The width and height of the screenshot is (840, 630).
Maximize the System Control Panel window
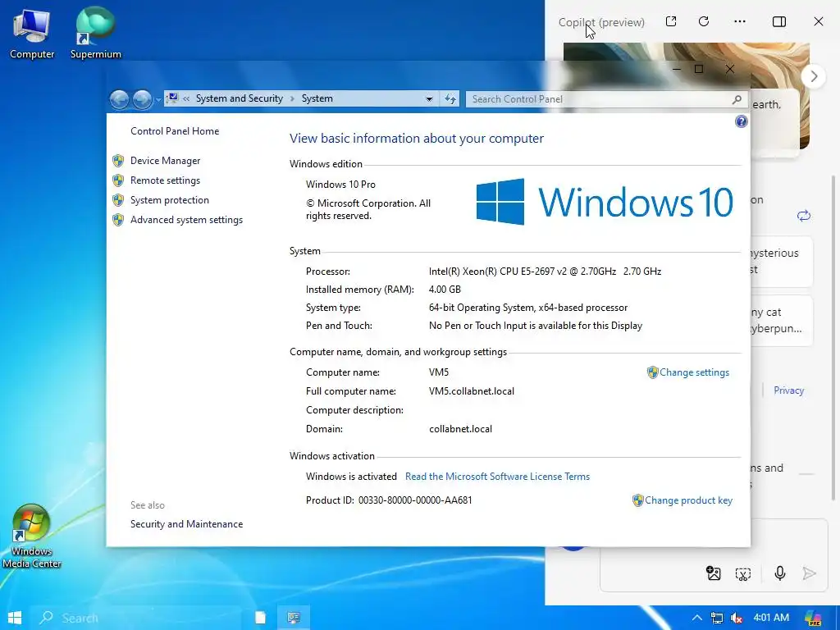tap(699, 69)
